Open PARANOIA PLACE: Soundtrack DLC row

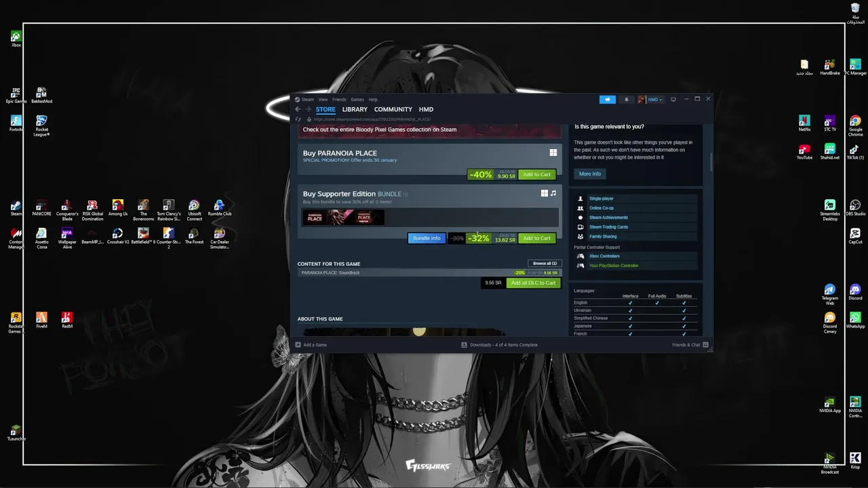pos(429,272)
